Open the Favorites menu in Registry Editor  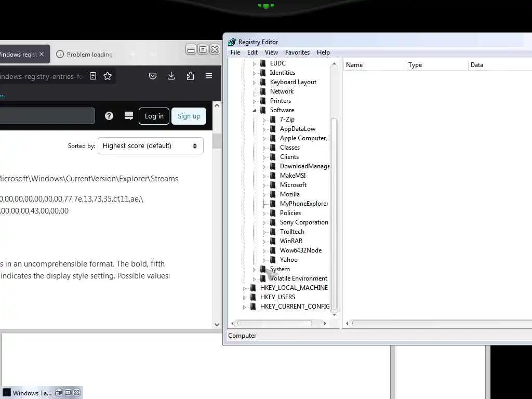[x=298, y=52]
